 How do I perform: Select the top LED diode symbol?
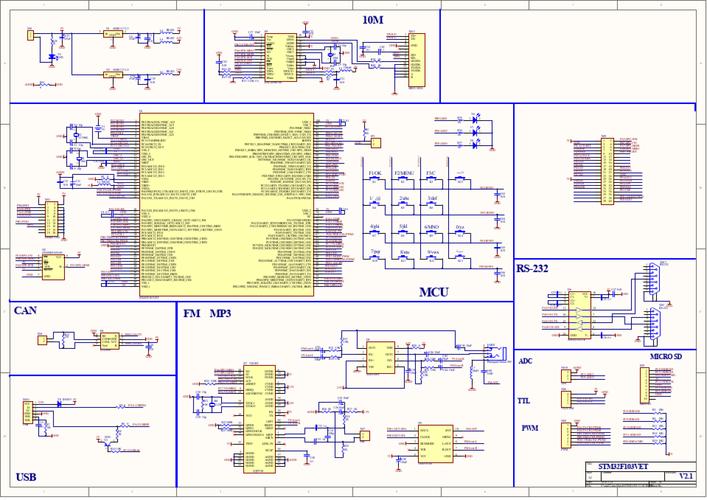(474, 120)
